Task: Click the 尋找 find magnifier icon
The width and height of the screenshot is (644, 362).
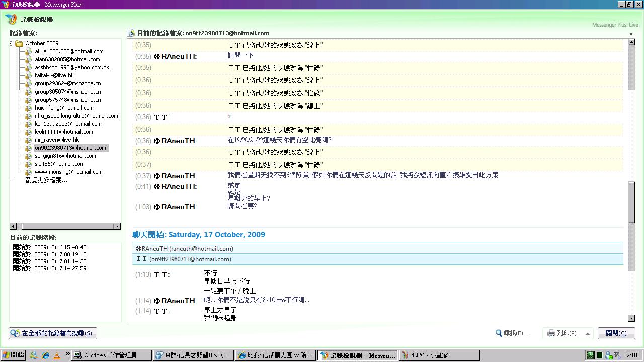Action: pyautogui.click(x=499, y=333)
